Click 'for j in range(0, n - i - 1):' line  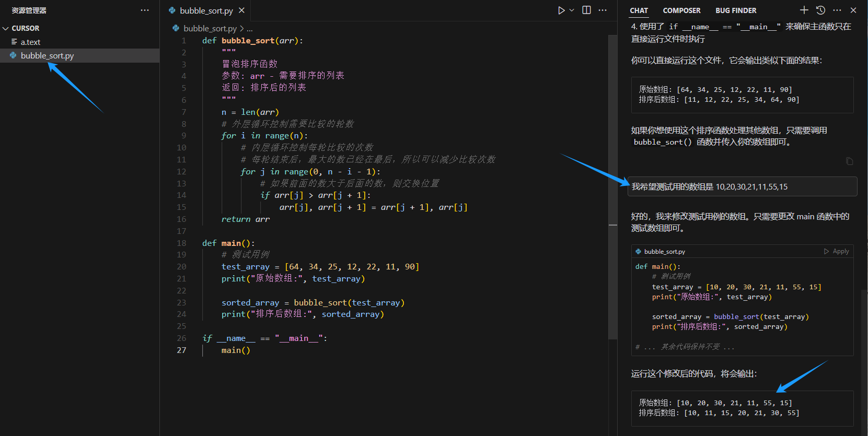pyautogui.click(x=310, y=172)
